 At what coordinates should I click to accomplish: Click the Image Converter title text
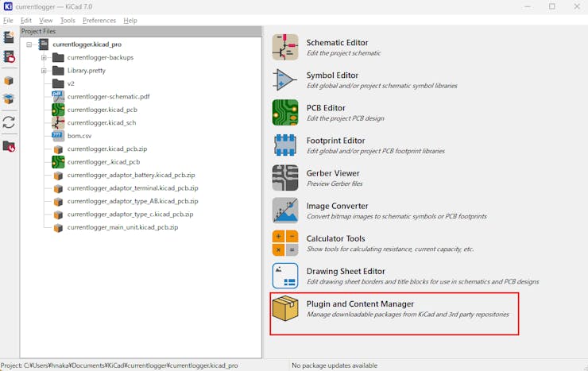coord(337,206)
